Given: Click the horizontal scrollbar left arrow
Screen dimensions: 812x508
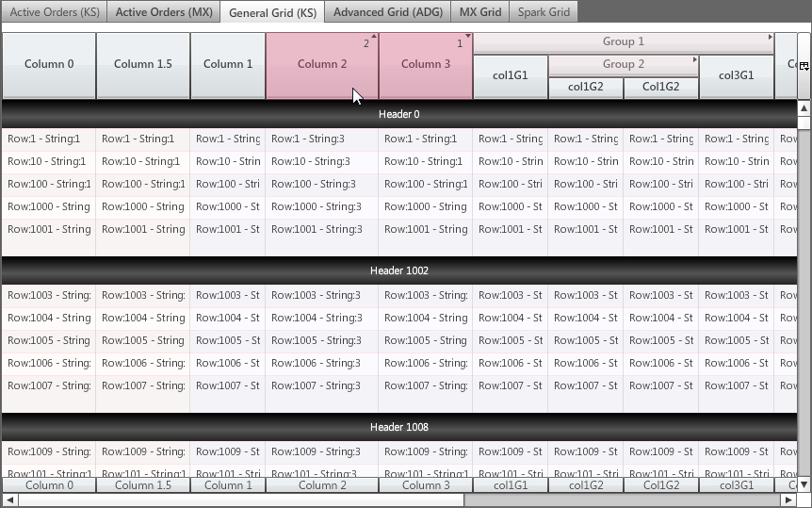Looking at the screenshot, I should 9,500.
